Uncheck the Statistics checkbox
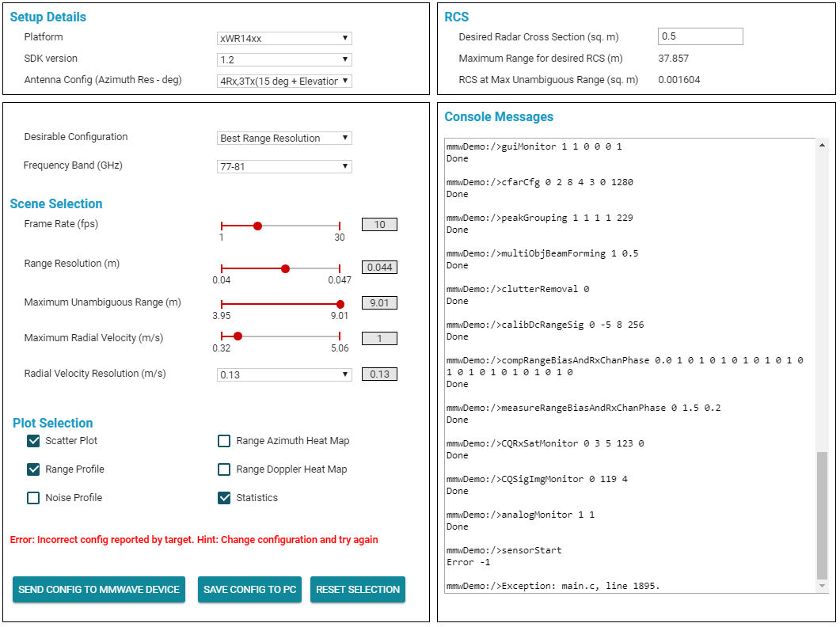 click(x=224, y=498)
